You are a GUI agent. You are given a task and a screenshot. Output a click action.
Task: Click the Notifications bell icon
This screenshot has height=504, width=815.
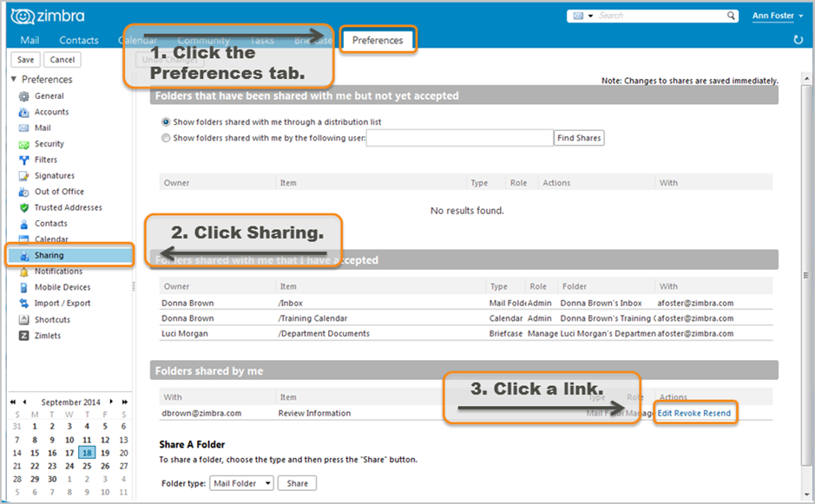[x=24, y=272]
